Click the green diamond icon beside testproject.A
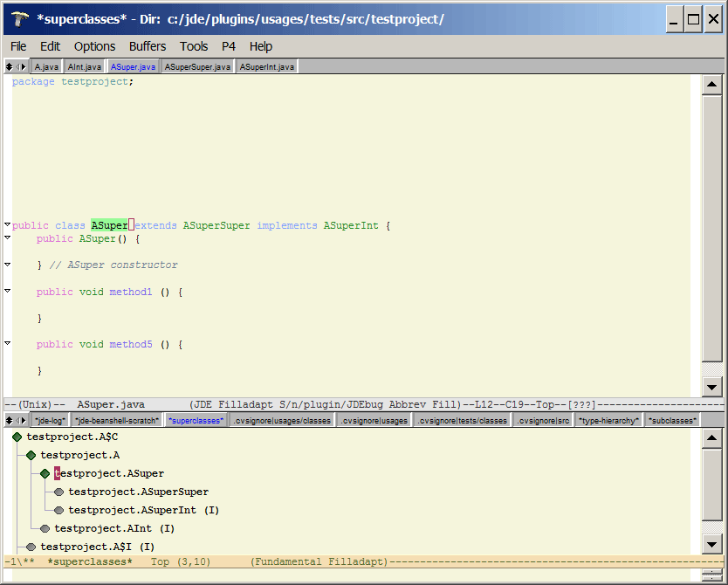 coord(31,455)
